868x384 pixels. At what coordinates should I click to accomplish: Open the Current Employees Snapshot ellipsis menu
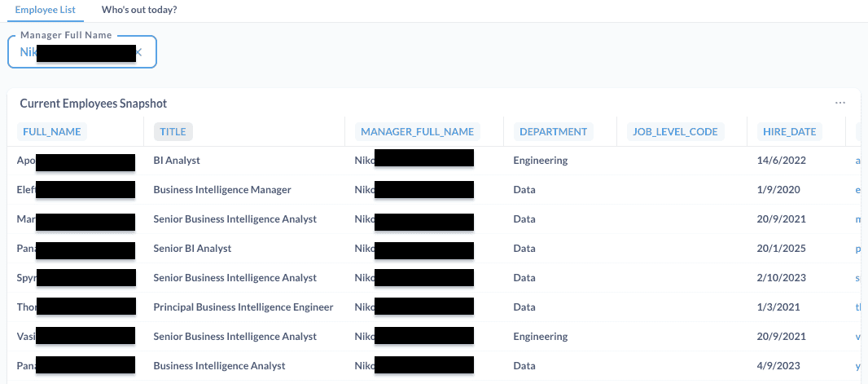click(x=840, y=104)
